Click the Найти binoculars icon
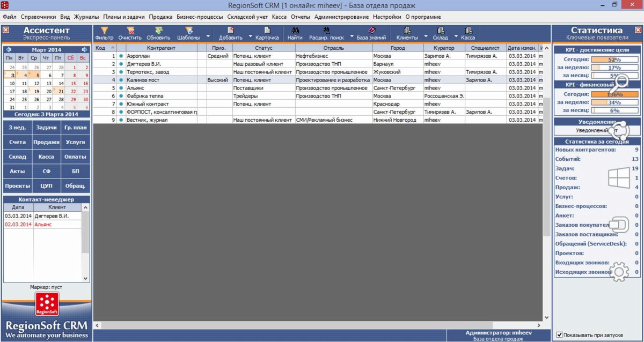The width and height of the screenshot is (644, 342). (295, 31)
